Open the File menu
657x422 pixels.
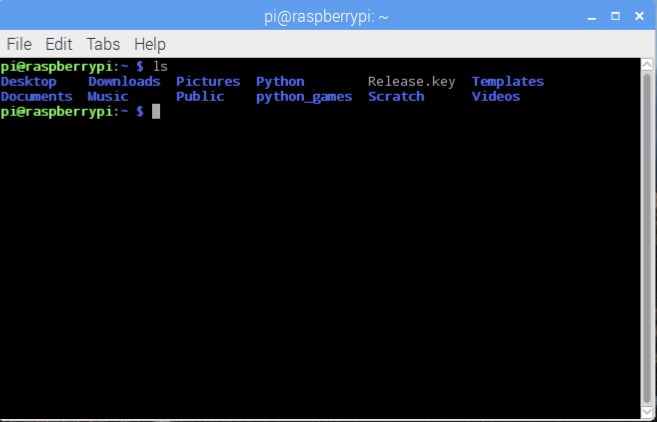(19, 44)
